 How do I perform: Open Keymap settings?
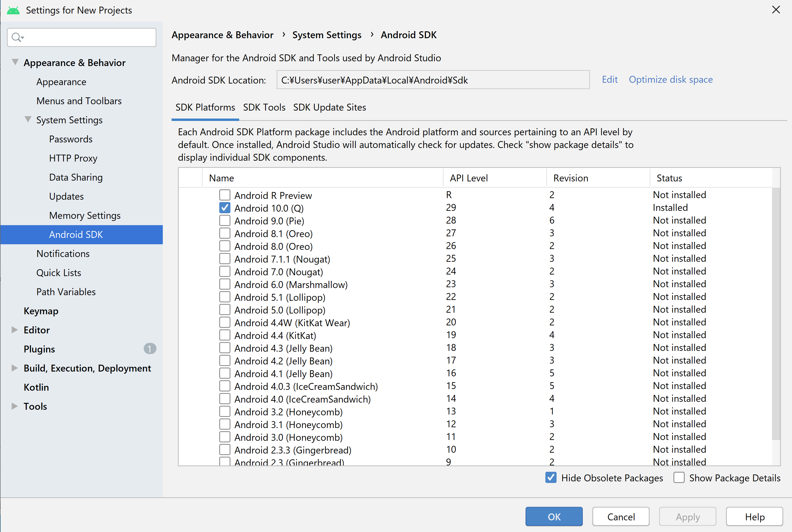pyautogui.click(x=41, y=311)
